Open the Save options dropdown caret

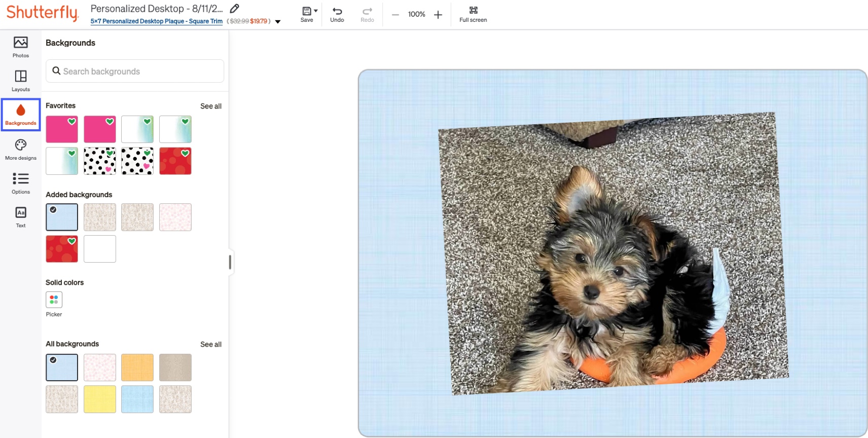coord(316,11)
